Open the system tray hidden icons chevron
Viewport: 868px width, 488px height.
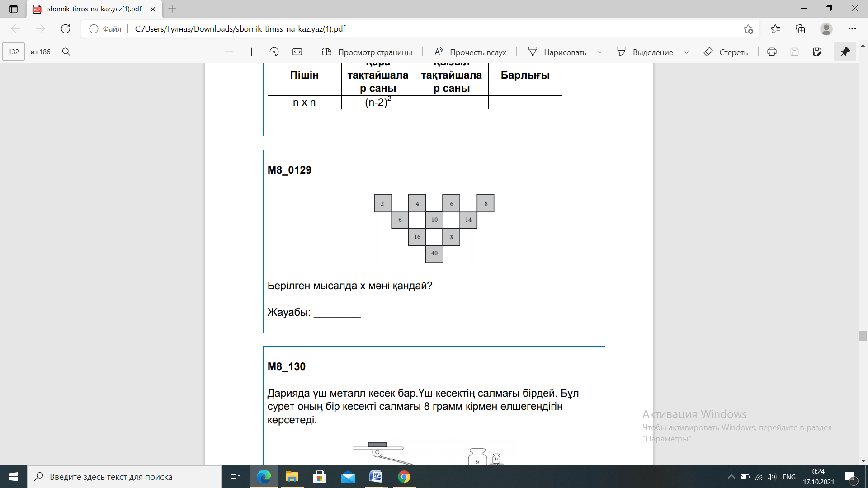731,477
